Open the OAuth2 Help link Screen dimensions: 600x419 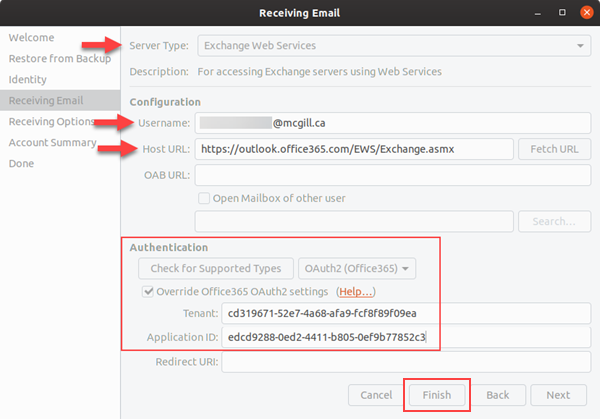tap(356, 292)
